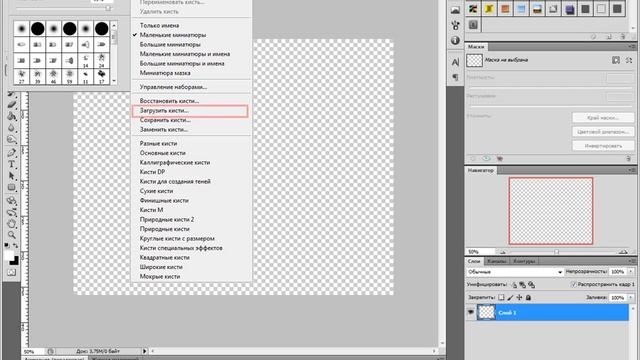The width and height of the screenshot is (640, 360).
Task: Choose Мокрые кисти menu item
Action: click(160, 276)
